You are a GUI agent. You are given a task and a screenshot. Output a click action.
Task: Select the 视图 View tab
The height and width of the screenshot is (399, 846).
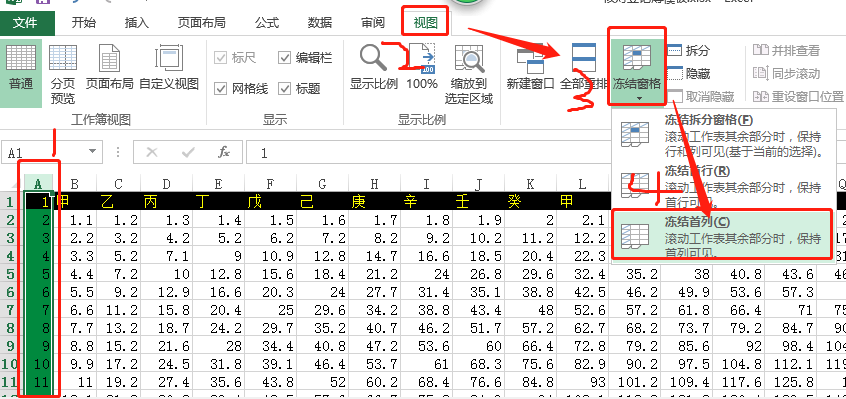[426, 23]
